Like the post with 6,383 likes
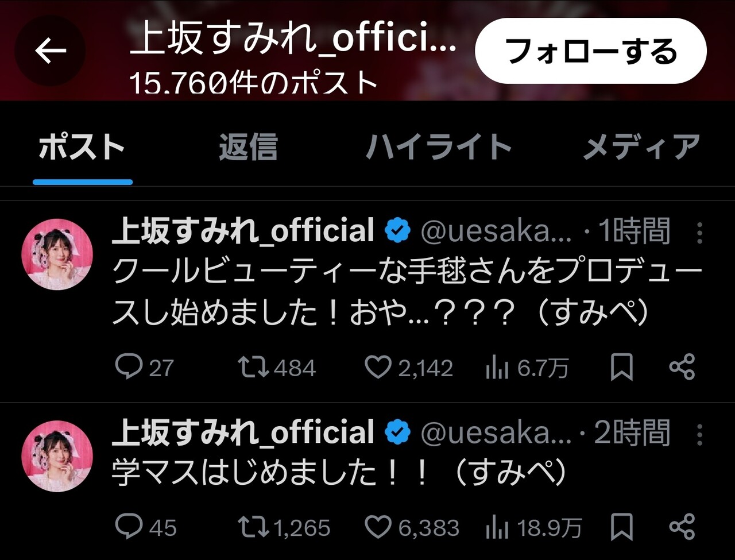This screenshot has width=735, height=560. click(378, 527)
